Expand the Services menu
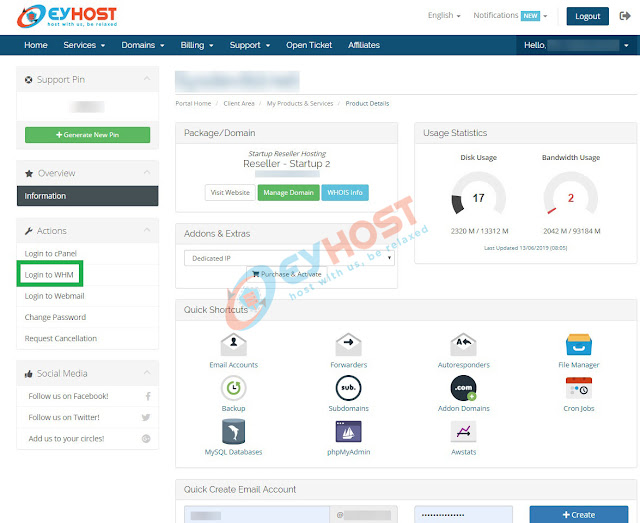 [84, 45]
